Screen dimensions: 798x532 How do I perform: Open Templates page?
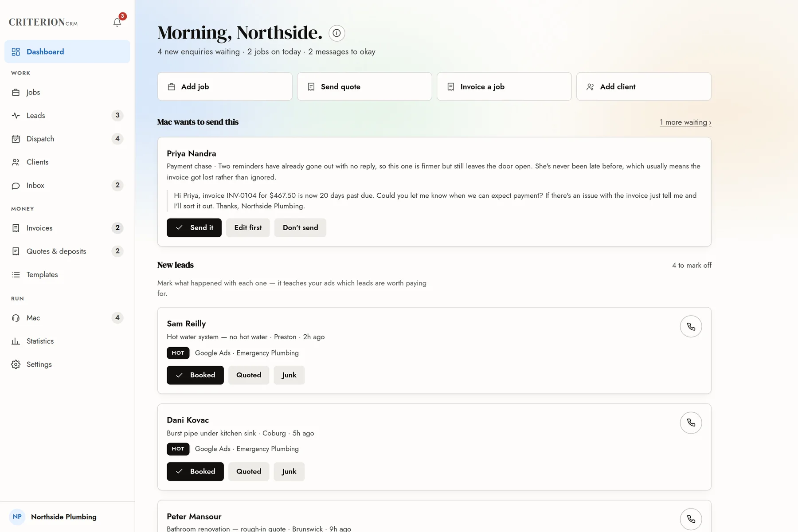tap(67, 274)
